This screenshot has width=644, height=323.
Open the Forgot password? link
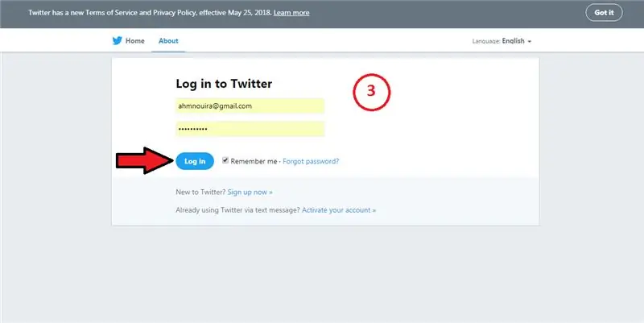point(311,161)
